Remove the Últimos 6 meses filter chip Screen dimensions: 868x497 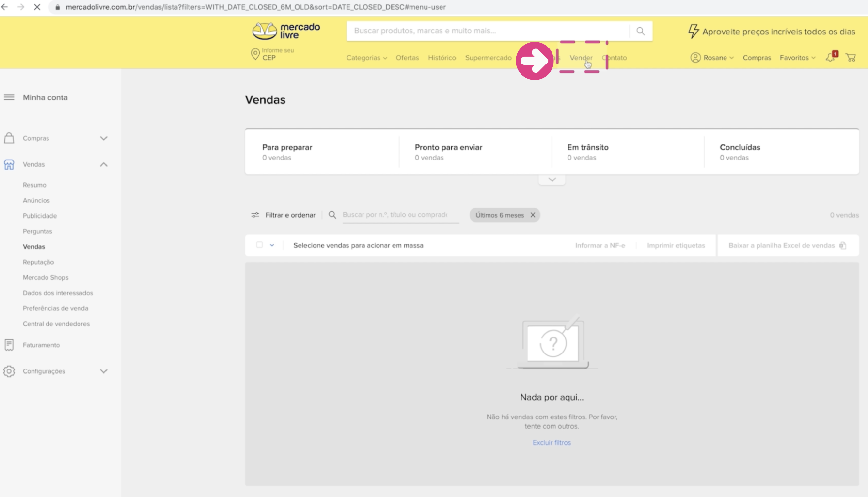[x=533, y=215]
